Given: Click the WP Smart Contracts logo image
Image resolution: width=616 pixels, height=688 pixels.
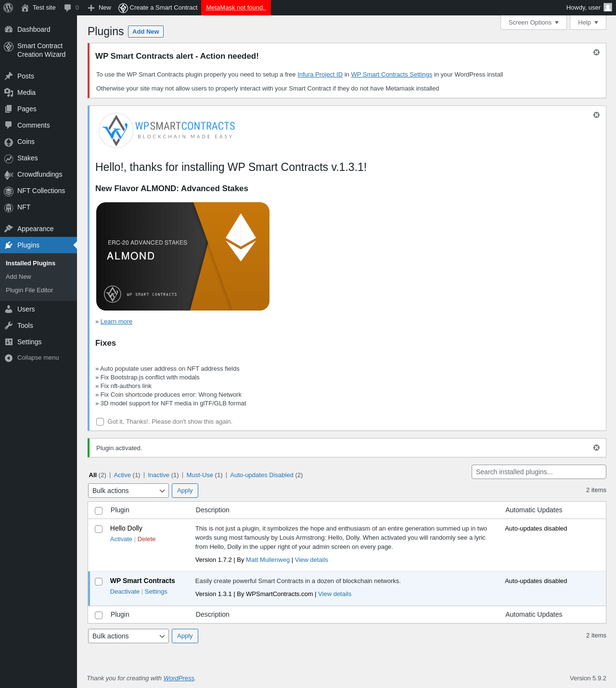Looking at the screenshot, I should click(167, 130).
